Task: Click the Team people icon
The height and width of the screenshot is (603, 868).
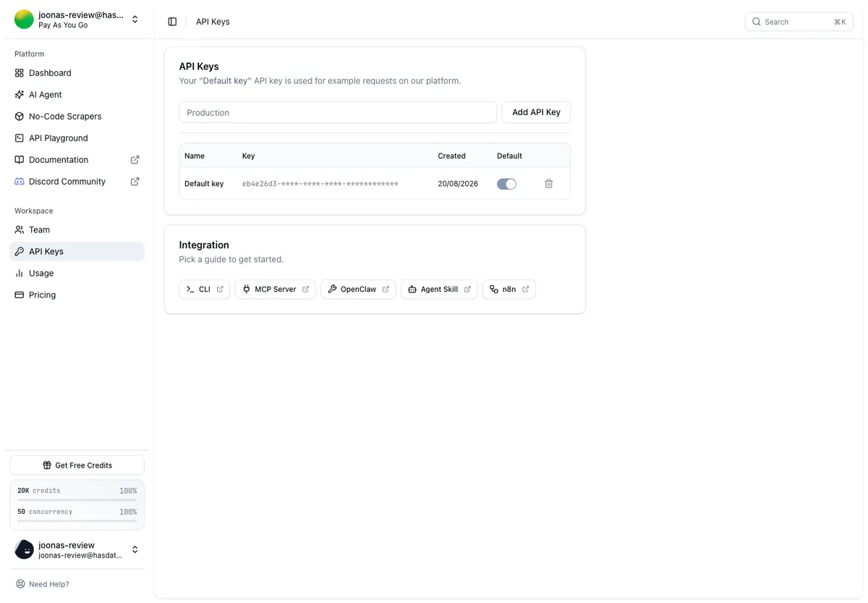Action: (x=20, y=230)
